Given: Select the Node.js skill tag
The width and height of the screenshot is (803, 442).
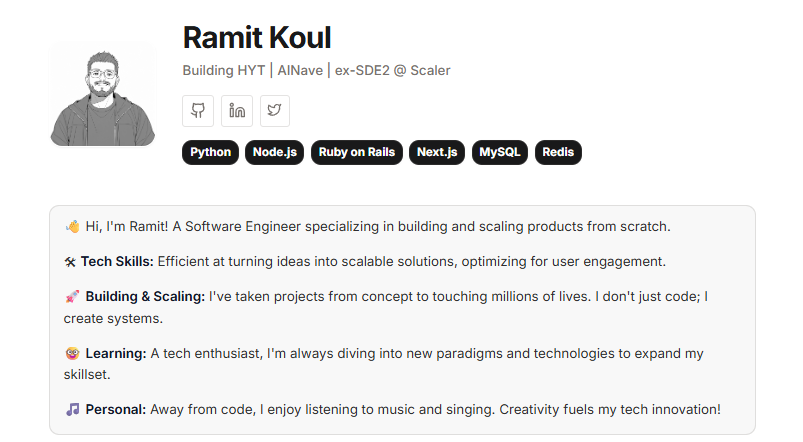Looking at the screenshot, I should (274, 153).
